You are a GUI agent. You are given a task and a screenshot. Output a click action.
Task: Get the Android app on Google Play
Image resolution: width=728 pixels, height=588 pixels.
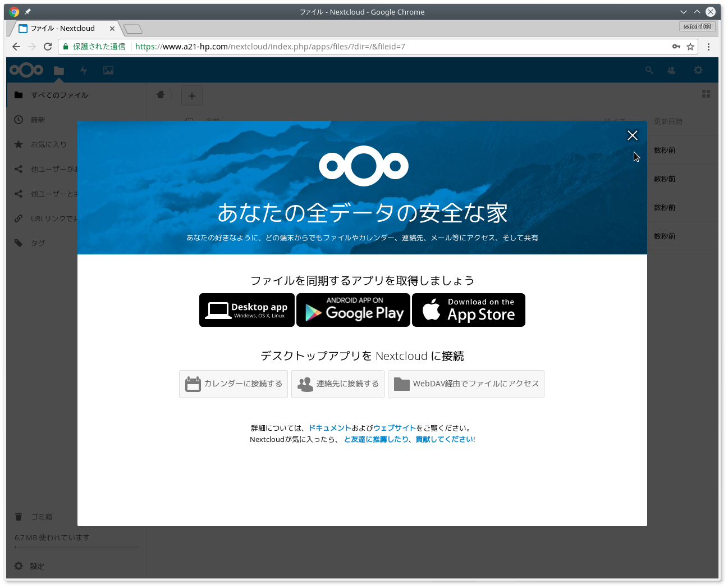[354, 310]
